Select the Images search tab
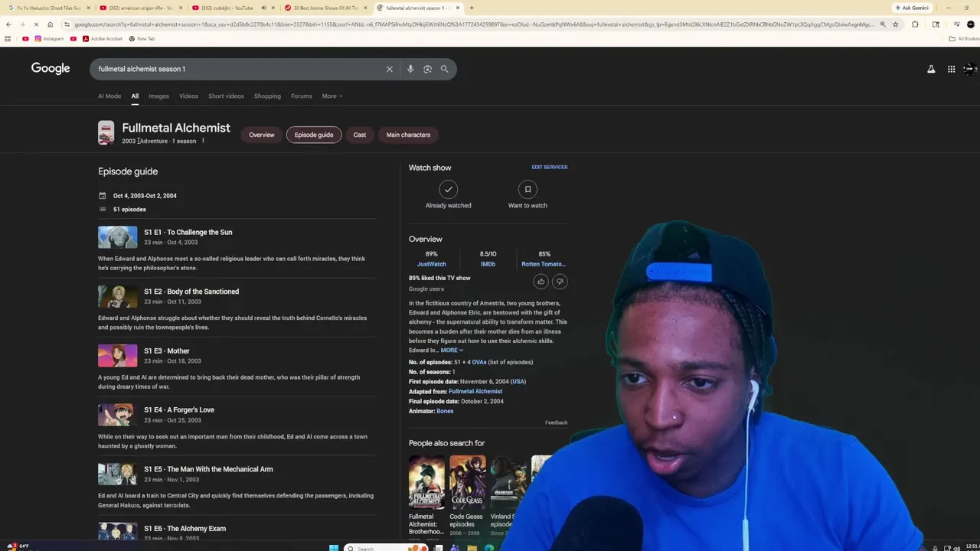Image resolution: width=980 pixels, height=551 pixels. point(158,96)
